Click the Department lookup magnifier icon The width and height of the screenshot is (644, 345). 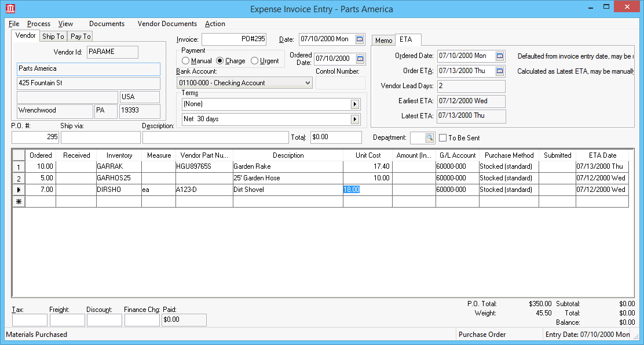point(429,138)
